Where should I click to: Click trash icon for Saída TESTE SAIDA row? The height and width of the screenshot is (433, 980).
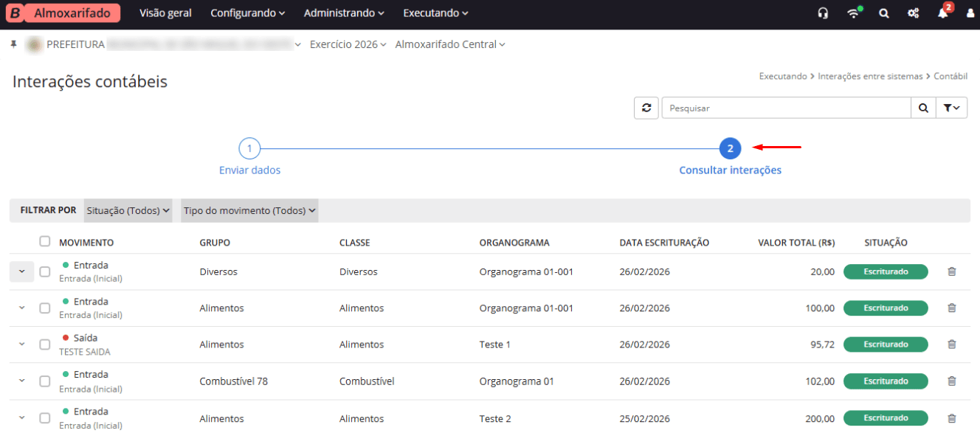(x=951, y=344)
